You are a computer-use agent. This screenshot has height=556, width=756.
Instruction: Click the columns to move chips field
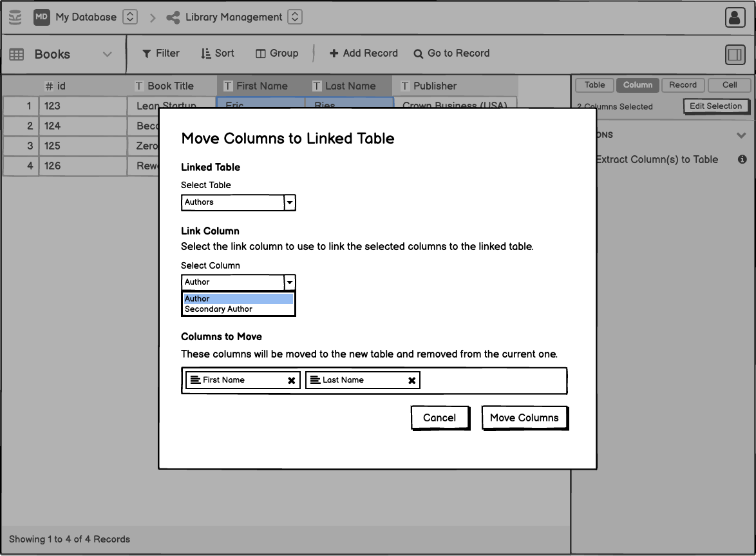pos(374,381)
